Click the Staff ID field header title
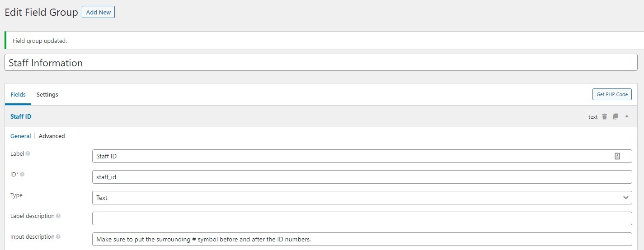This screenshot has height=250, width=644. (21, 116)
